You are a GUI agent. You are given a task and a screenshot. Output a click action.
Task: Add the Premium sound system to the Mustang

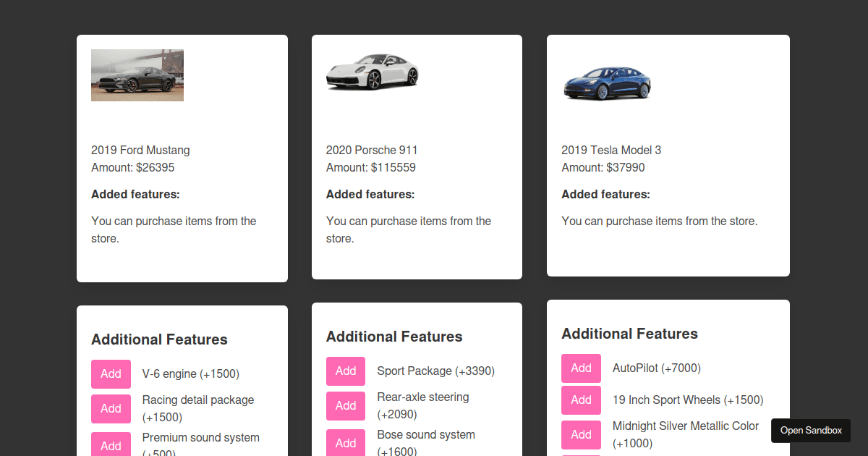pos(111,444)
